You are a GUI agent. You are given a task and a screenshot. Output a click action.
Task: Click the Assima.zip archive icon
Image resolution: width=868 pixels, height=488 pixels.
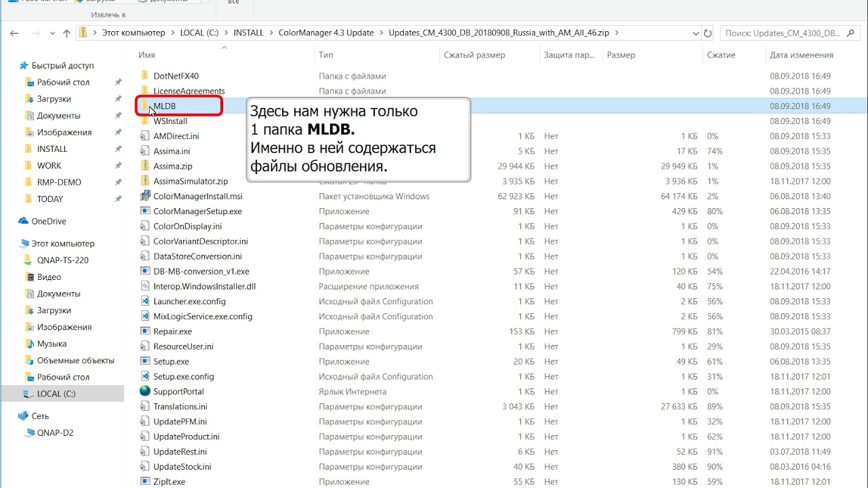pyautogui.click(x=144, y=166)
